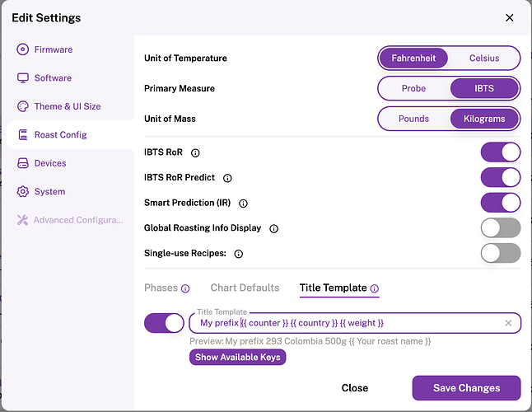The image size is (532, 412).
Task: Click the Title Template tab info icon
Action: (375, 288)
